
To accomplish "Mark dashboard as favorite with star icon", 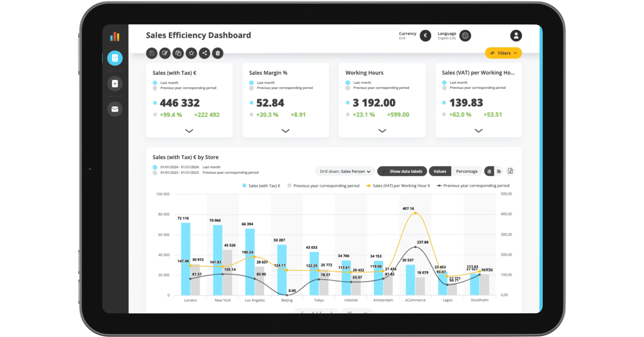I will (x=191, y=53).
